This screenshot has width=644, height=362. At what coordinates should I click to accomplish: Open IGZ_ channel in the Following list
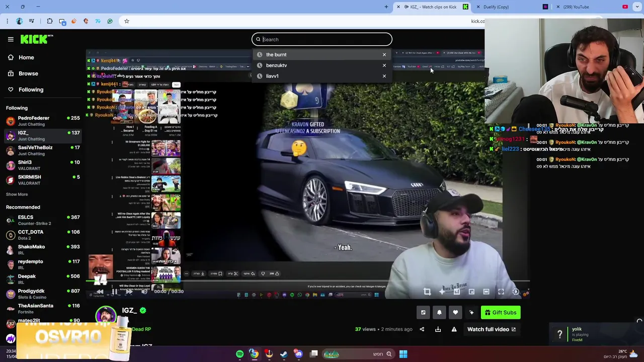point(42,136)
